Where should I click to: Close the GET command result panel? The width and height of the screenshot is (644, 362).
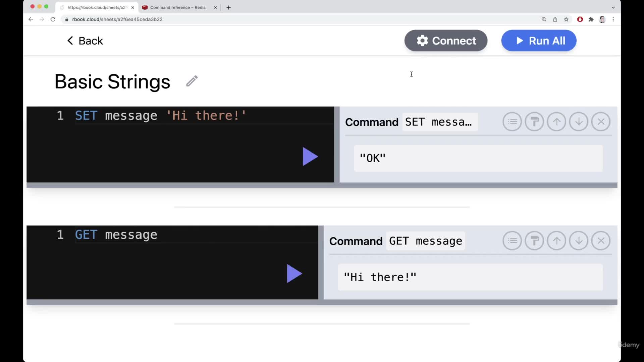pyautogui.click(x=601, y=240)
